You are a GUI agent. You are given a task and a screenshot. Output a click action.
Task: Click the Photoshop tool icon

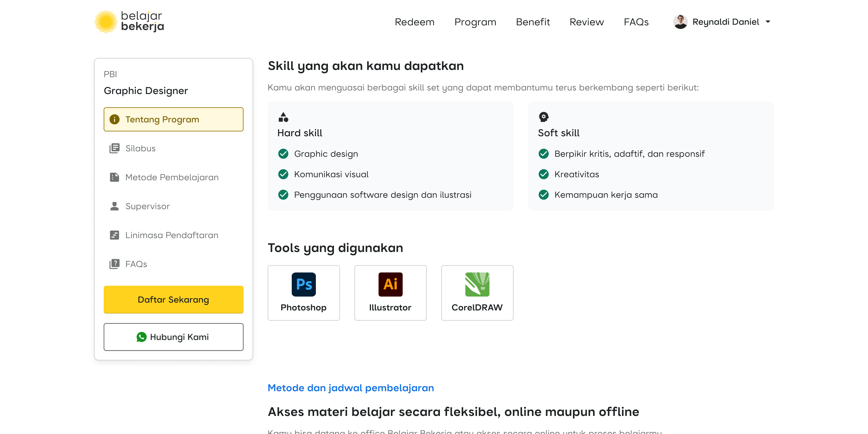tap(303, 284)
